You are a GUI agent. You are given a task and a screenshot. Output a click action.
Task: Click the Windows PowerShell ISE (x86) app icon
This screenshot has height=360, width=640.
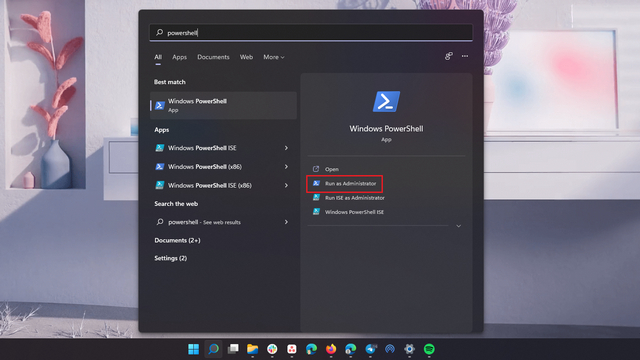pyautogui.click(x=160, y=185)
